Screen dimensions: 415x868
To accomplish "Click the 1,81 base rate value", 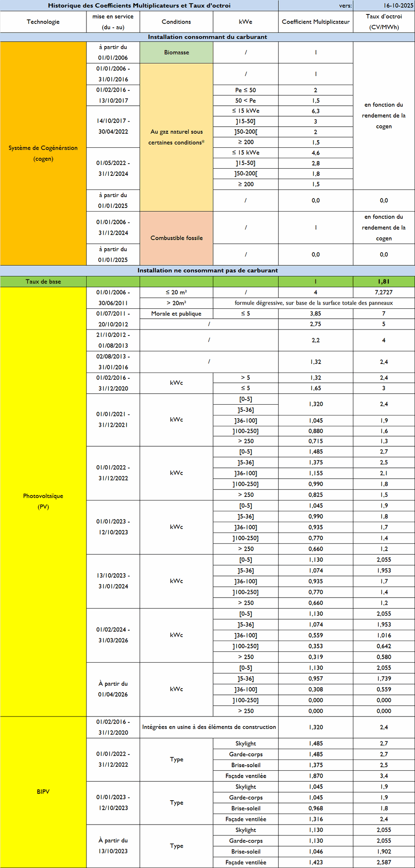I will (x=383, y=282).
